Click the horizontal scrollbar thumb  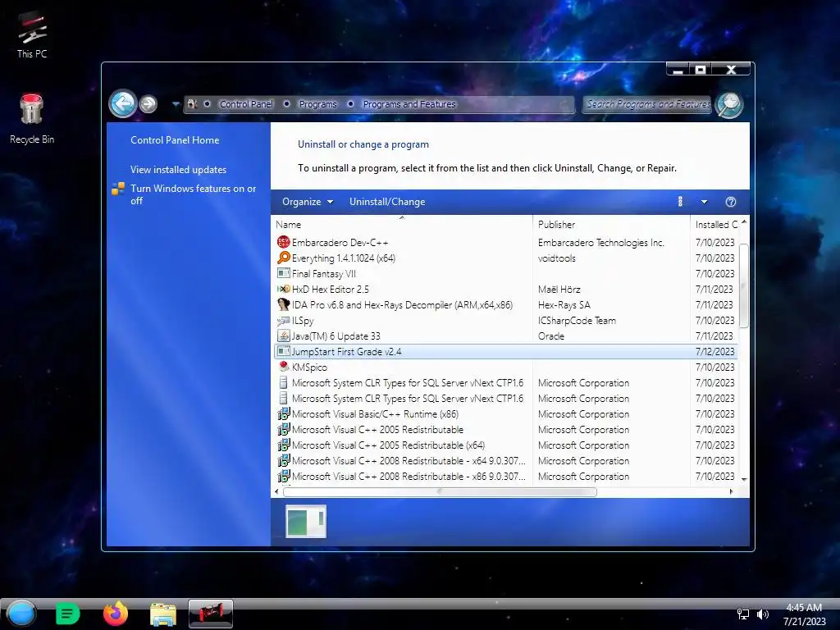440,492
